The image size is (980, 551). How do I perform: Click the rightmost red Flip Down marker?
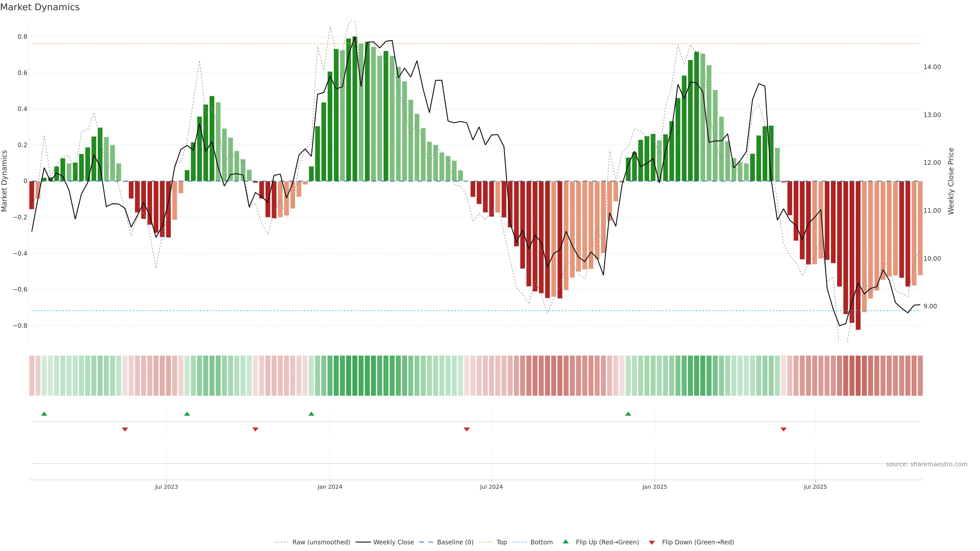click(783, 429)
